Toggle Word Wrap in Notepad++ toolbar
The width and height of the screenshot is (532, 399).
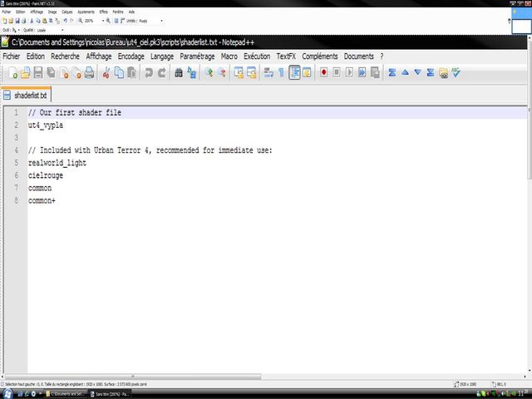coord(268,72)
